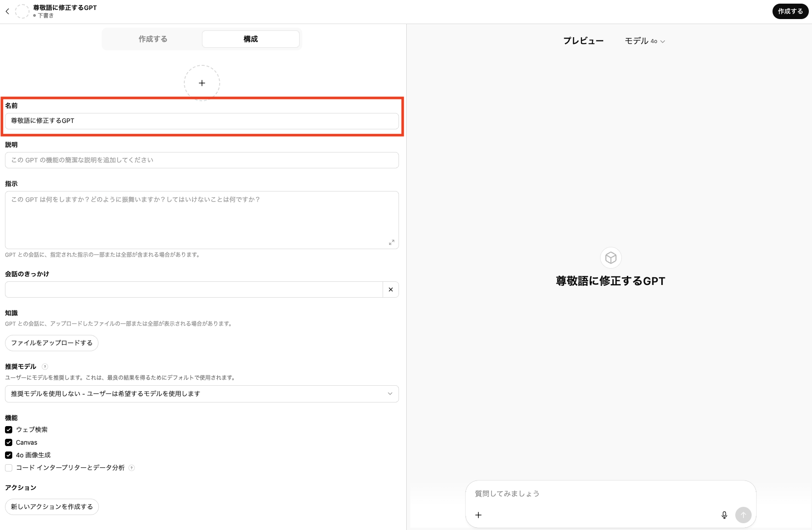
Task: Click the 下書き status label
Action: click(x=46, y=15)
